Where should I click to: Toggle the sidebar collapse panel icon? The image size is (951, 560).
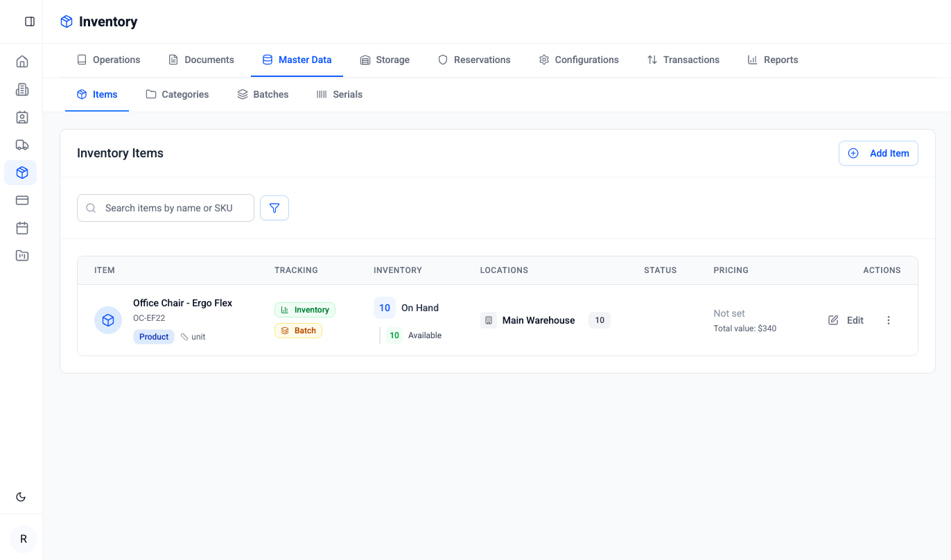tap(30, 21)
